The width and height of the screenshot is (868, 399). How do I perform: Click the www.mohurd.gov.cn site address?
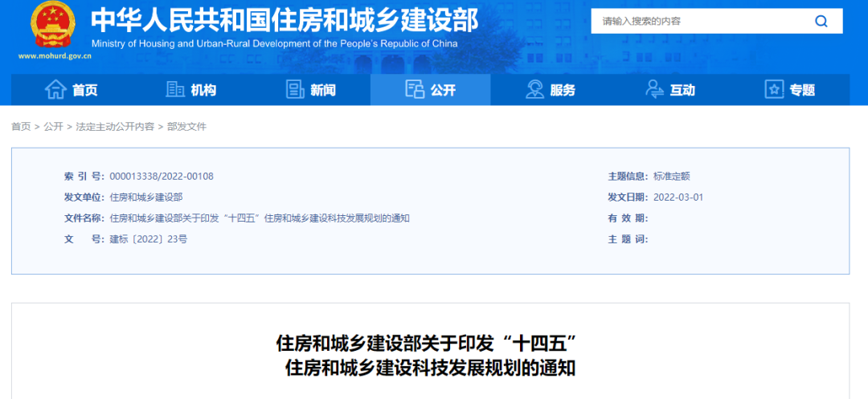pos(55,56)
